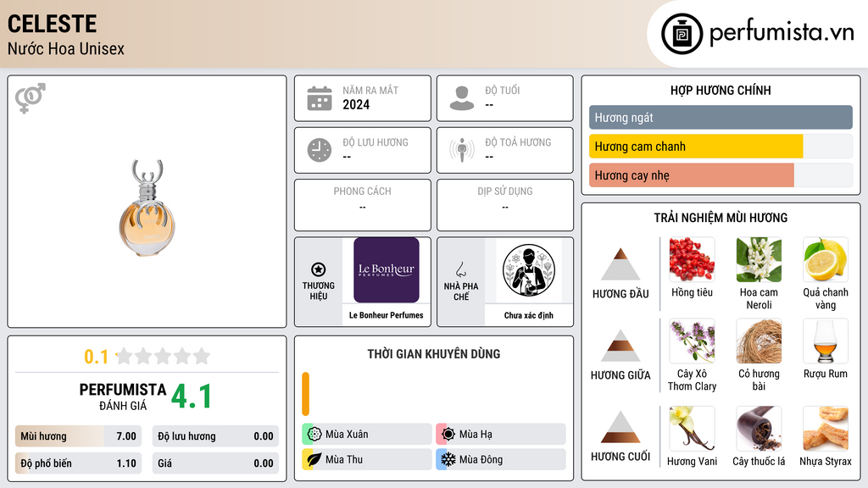Click the unisex gender symbol icon
This screenshot has width=868, height=488.
click(30, 97)
